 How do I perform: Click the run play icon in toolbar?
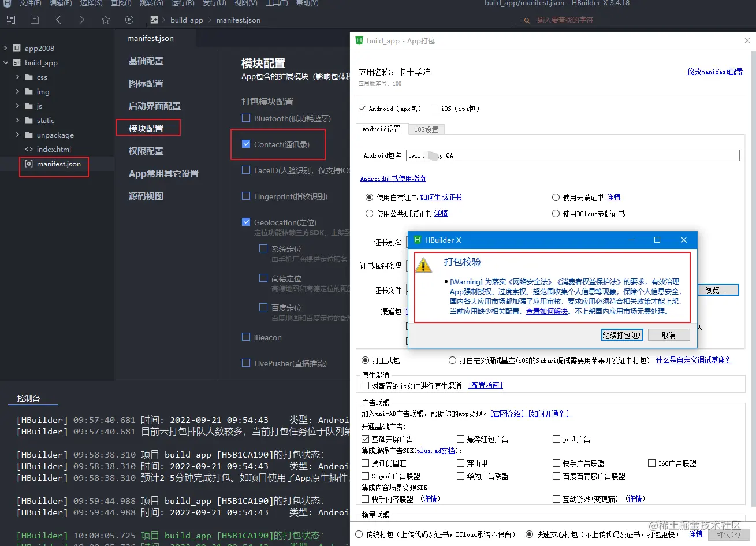(x=129, y=20)
